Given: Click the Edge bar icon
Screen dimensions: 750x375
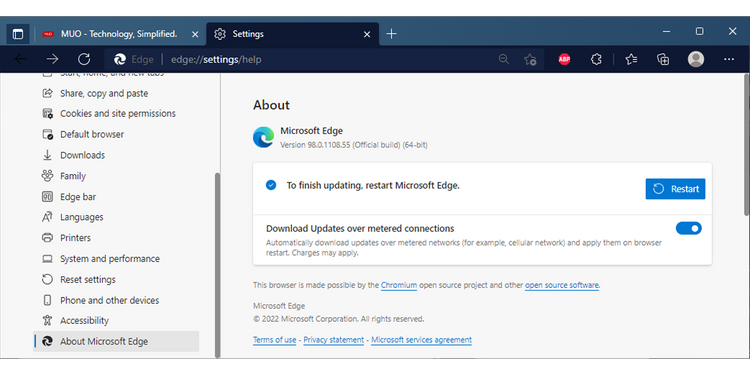Looking at the screenshot, I should 47,197.
